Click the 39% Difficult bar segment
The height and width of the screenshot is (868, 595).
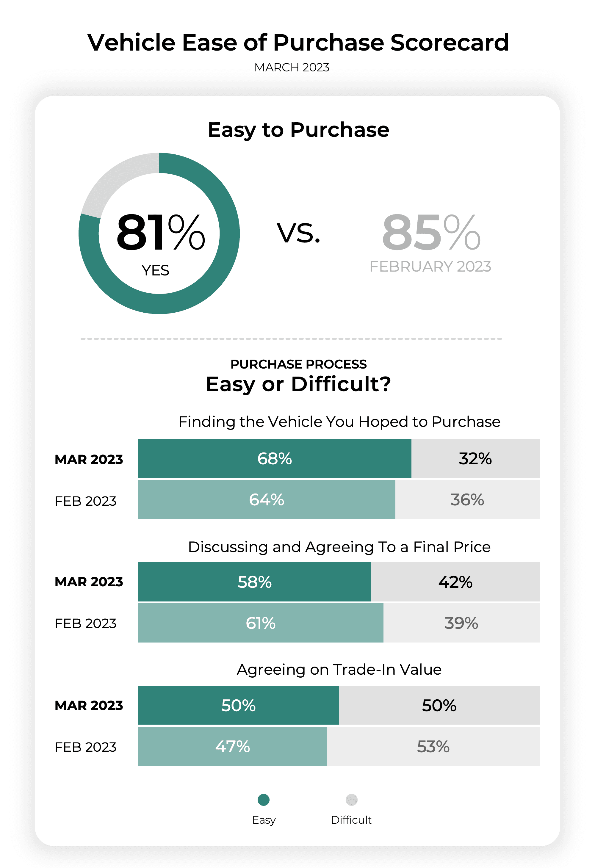[x=461, y=623]
